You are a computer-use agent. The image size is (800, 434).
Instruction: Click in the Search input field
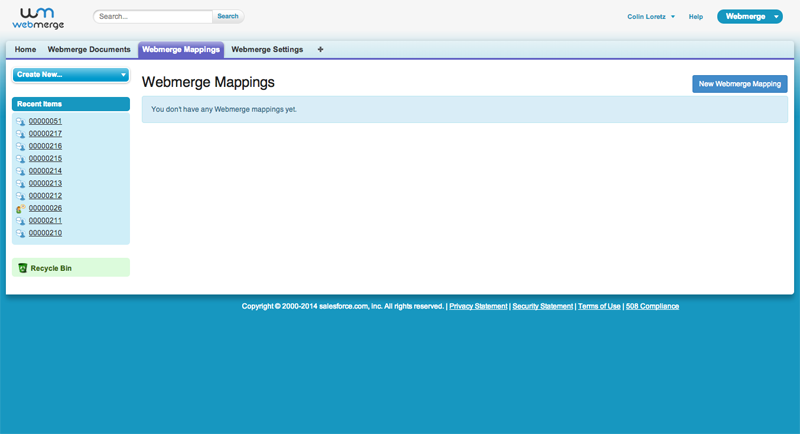153,16
